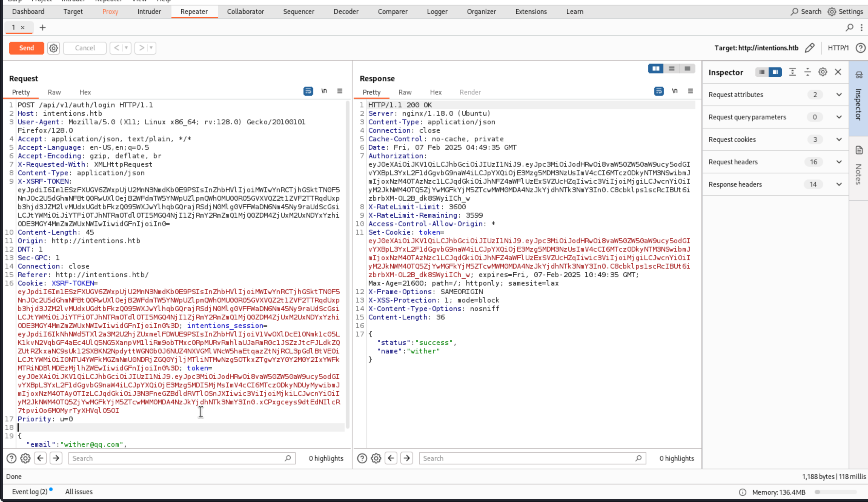Screen dimensions: 868x502
Task: Click the send options gear icon
Action: [53, 48]
